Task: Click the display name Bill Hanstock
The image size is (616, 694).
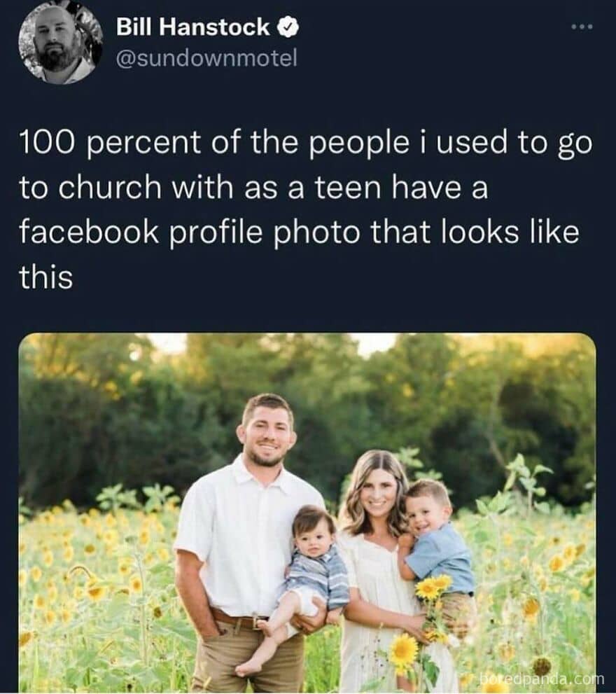Action: point(193,28)
